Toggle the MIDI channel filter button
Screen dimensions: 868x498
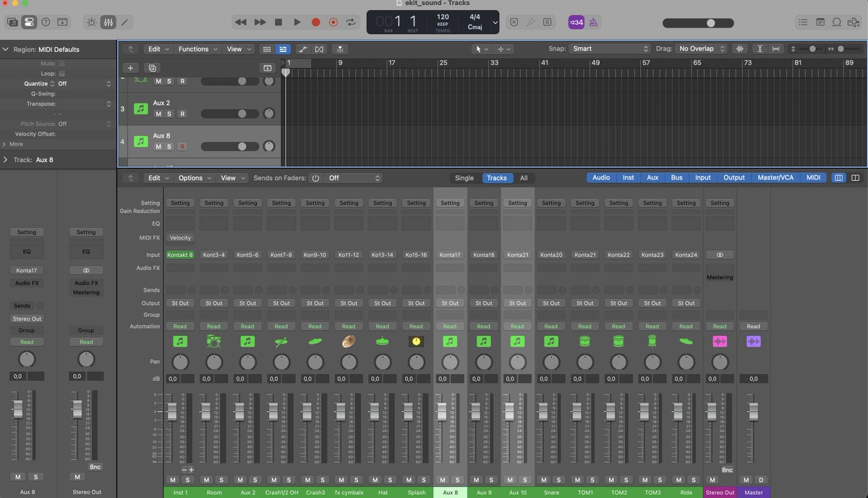[813, 177]
